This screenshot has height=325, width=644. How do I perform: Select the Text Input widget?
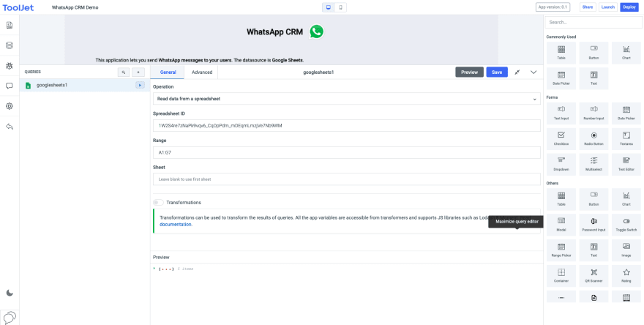561,113
